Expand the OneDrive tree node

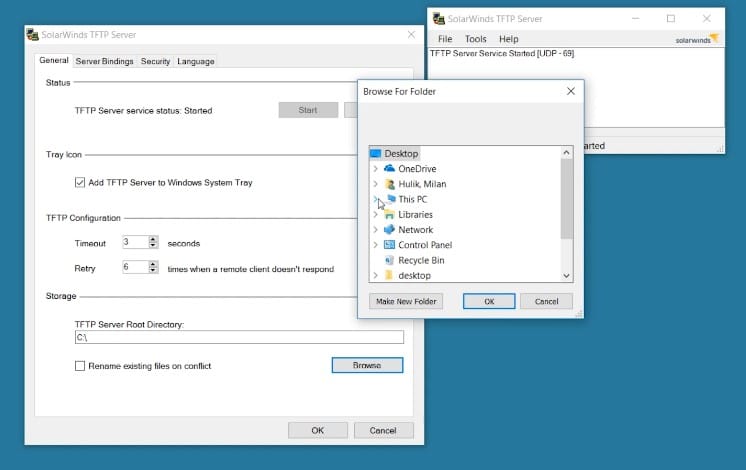tap(375, 169)
